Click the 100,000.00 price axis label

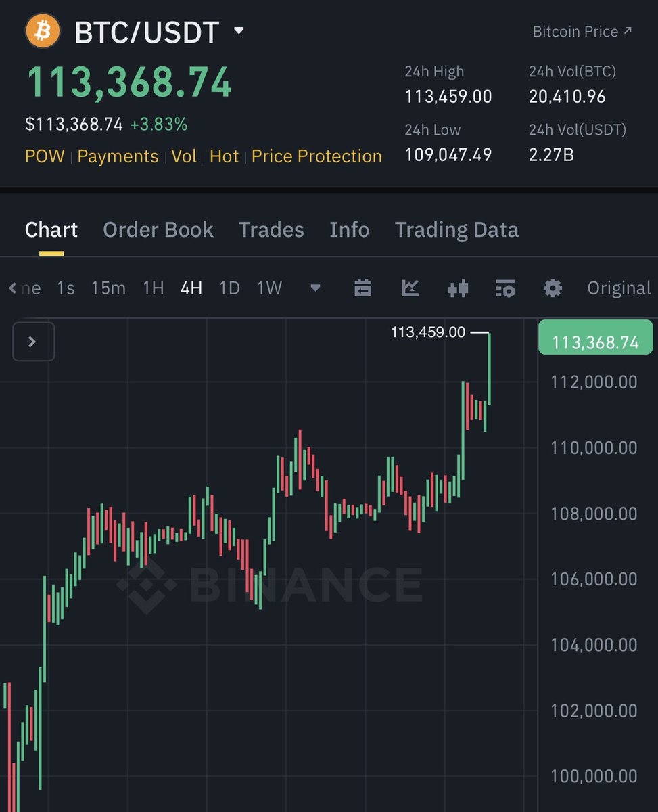[594, 776]
